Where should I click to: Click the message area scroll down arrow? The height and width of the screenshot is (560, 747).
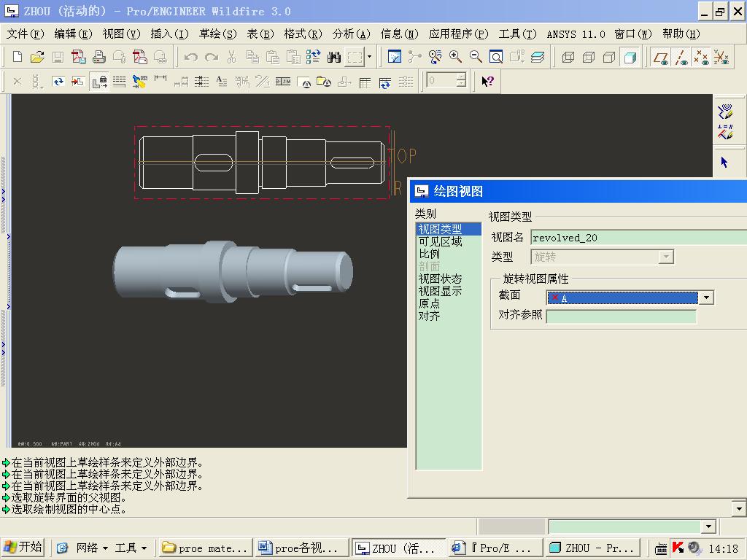pyautogui.click(x=739, y=508)
